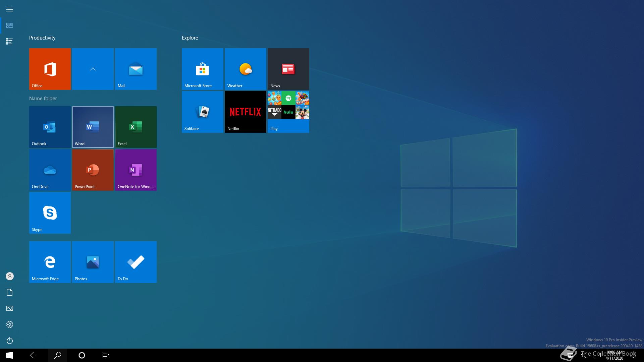Open the volume control tray icon

coord(584,355)
